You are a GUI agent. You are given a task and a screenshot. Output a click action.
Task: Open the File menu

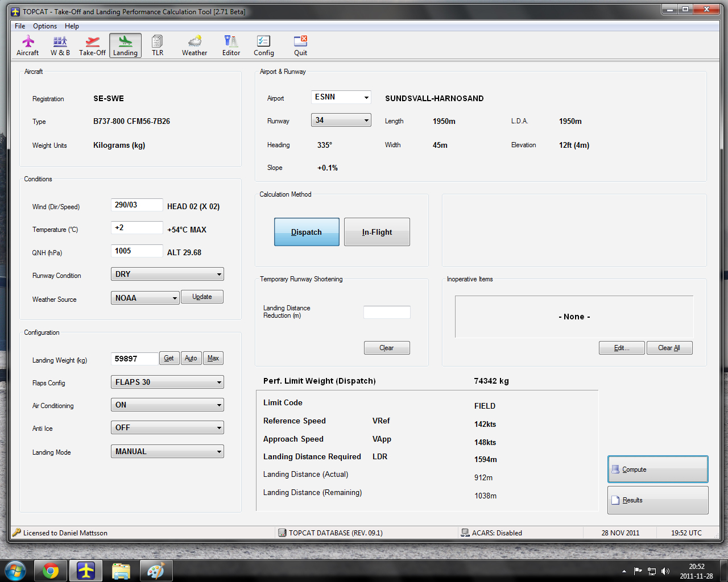click(x=20, y=26)
